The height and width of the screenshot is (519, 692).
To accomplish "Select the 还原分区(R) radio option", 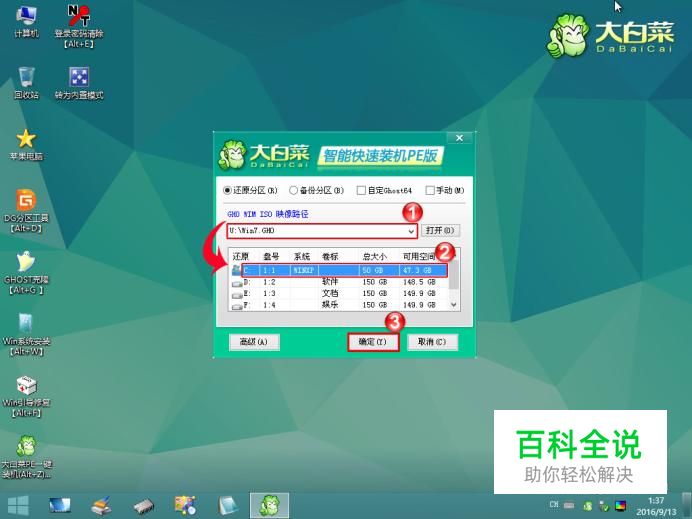I will [250, 190].
